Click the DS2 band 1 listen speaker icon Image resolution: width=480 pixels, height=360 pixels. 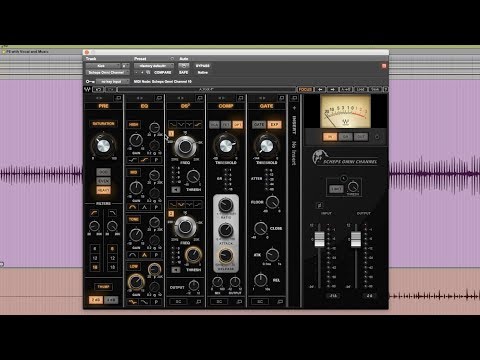coord(176,190)
